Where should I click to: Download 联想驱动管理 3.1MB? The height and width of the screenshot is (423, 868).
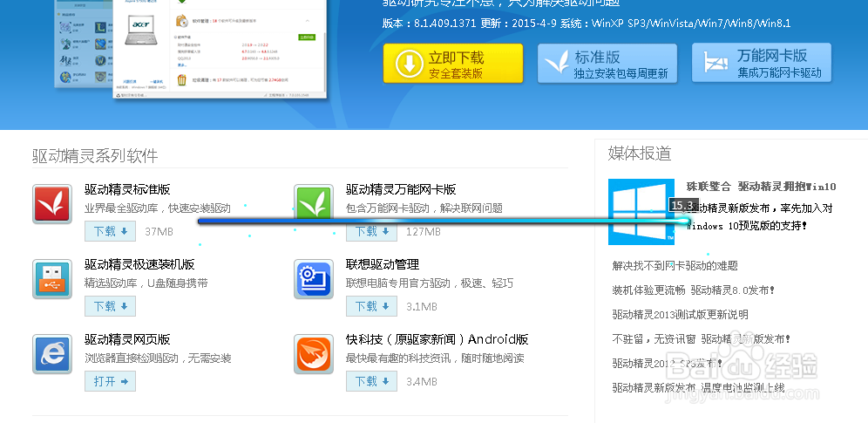pos(371,306)
